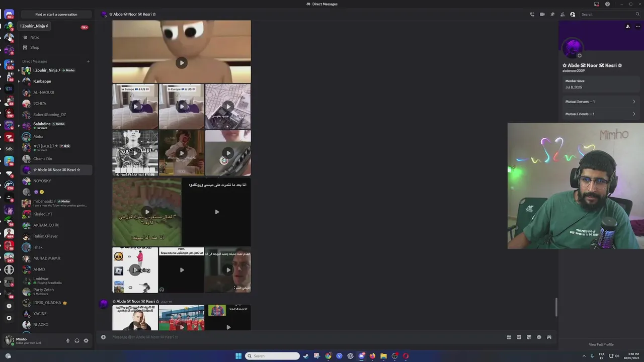This screenshot has width=644, height=362.
Task: Open DM with mrbahaadz
Action: (x=56, y=203)
